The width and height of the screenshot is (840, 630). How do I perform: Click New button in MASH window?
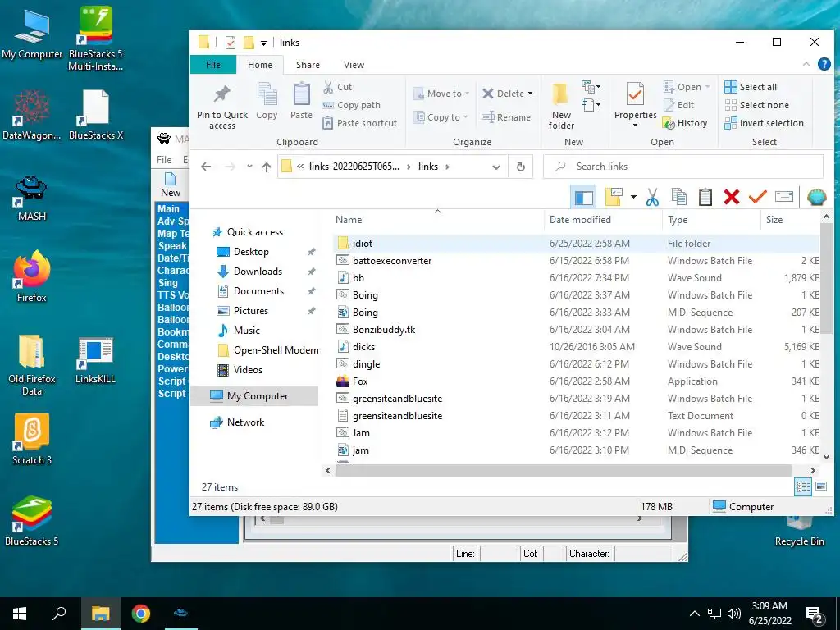171,185
